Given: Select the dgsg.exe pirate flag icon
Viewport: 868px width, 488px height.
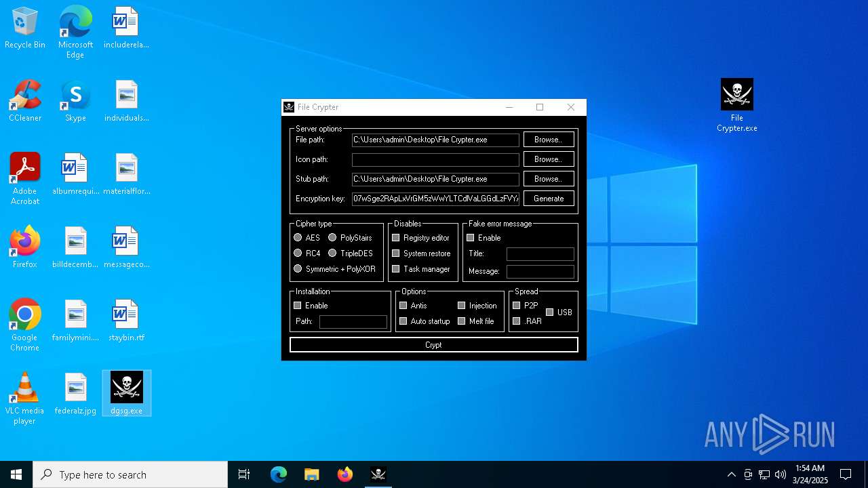Looking at the screenshot, I should (x=127, y=393).
